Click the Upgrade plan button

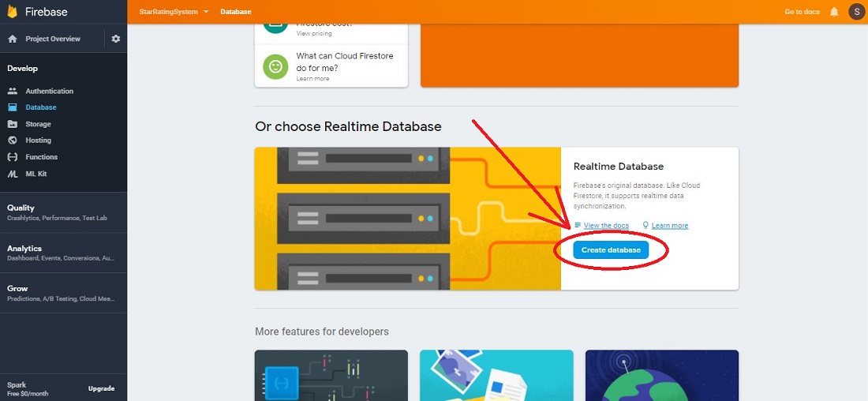pyautogui.click(x=101, y=389)
